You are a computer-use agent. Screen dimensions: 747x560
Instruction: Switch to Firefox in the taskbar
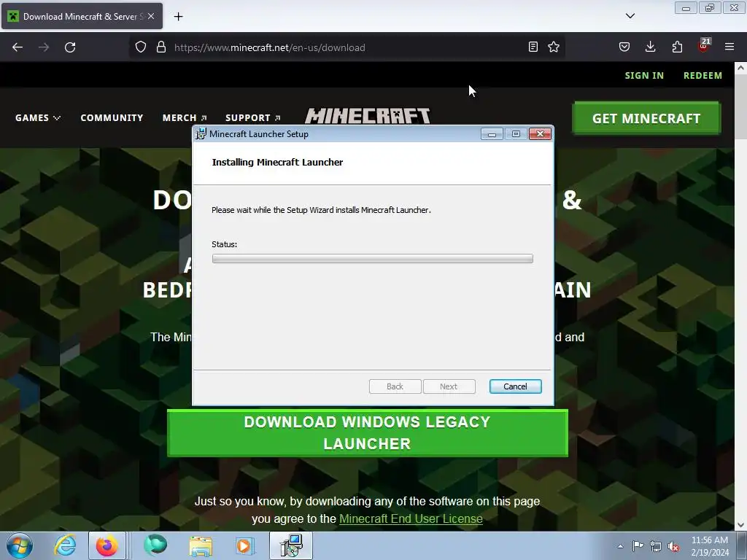coord(107,545)
